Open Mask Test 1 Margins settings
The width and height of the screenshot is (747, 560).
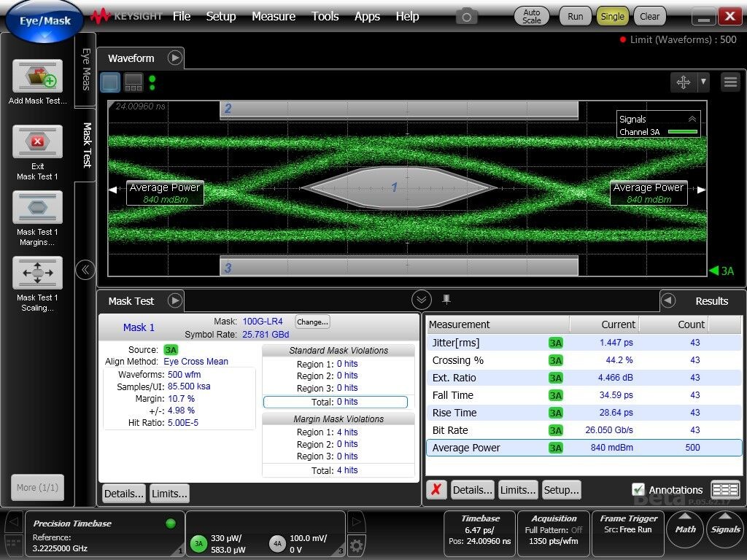click(x=37, y=207)
